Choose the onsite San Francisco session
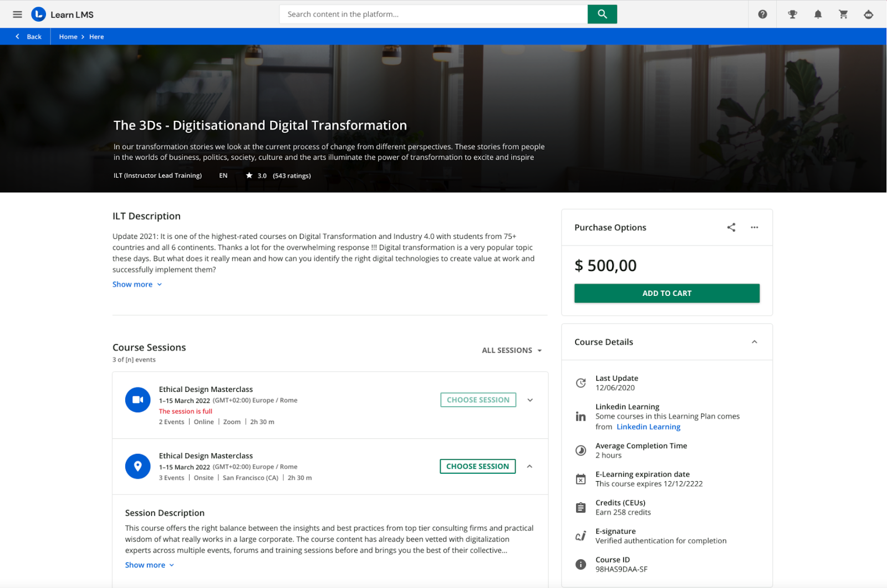Viewport: 887px width, 588px height. (477, 466)
